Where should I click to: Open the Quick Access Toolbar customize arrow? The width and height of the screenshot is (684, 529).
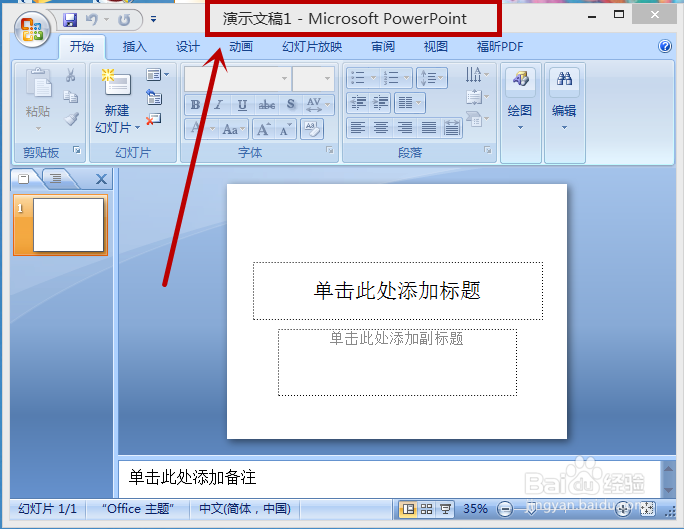pos(154,19)
